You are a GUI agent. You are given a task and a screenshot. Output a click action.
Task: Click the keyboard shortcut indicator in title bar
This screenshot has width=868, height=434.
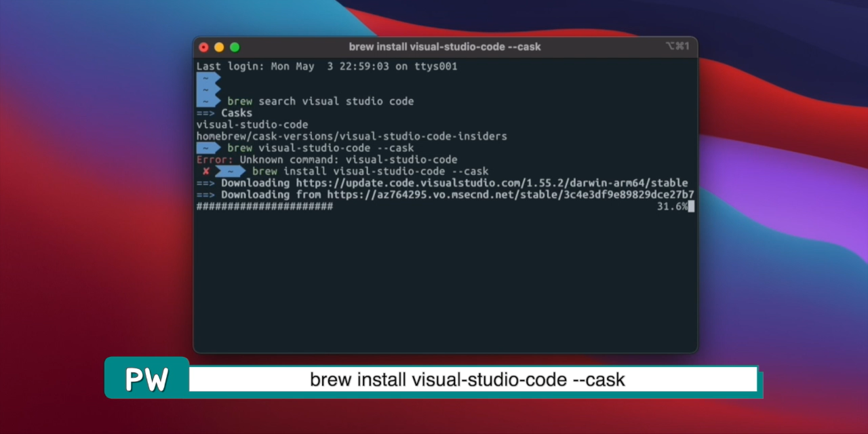677,47
